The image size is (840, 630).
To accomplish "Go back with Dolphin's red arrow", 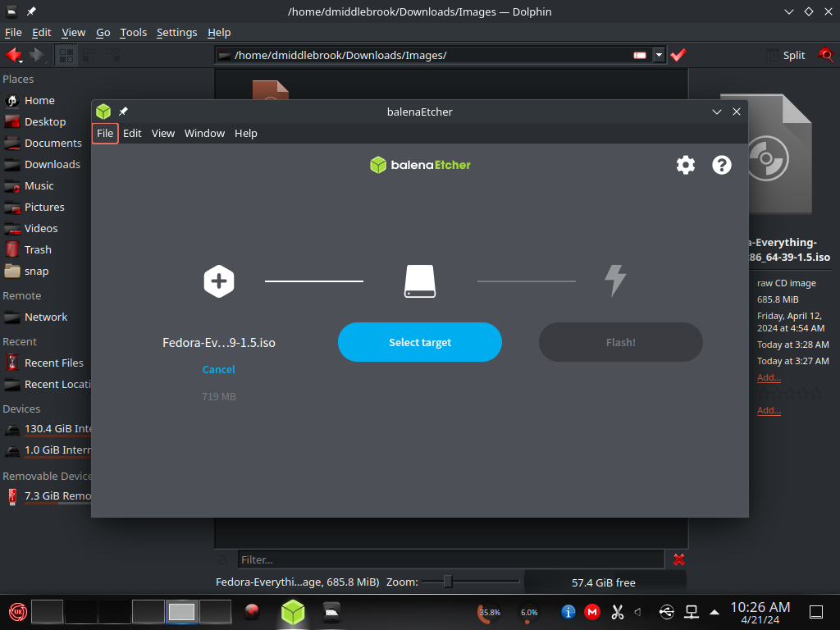I will pos(13,55).
